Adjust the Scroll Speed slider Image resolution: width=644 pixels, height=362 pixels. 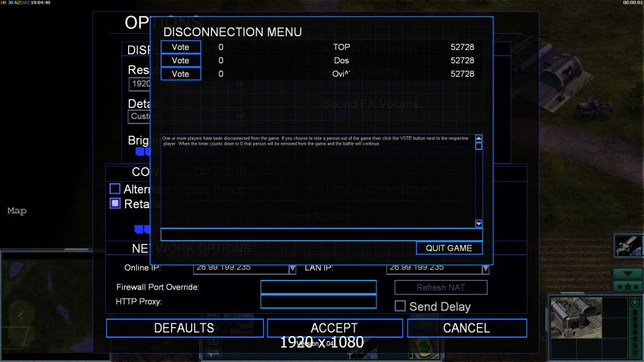[x=142, y=229]
